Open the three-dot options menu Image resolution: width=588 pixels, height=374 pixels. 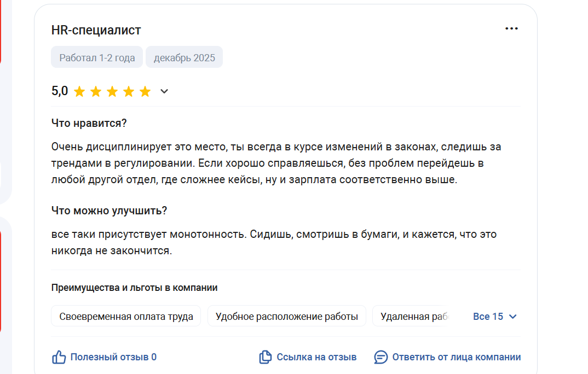click(x=511, y=29)
